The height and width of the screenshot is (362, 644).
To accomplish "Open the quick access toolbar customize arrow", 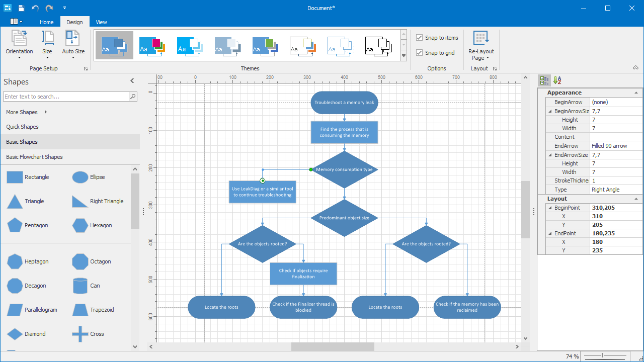I will pos(64,8).
